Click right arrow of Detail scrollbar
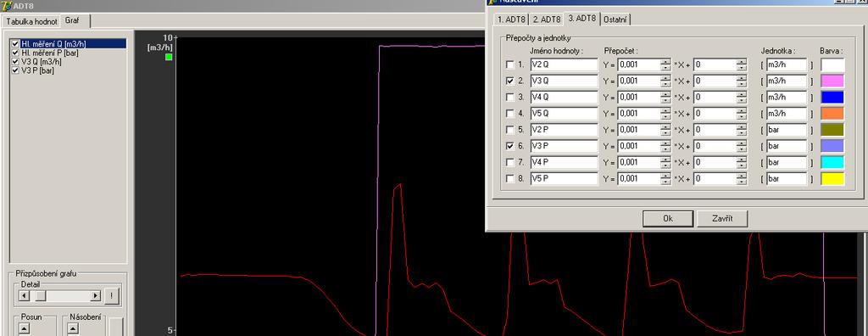 pyautogui.click(x=96, y=295)
